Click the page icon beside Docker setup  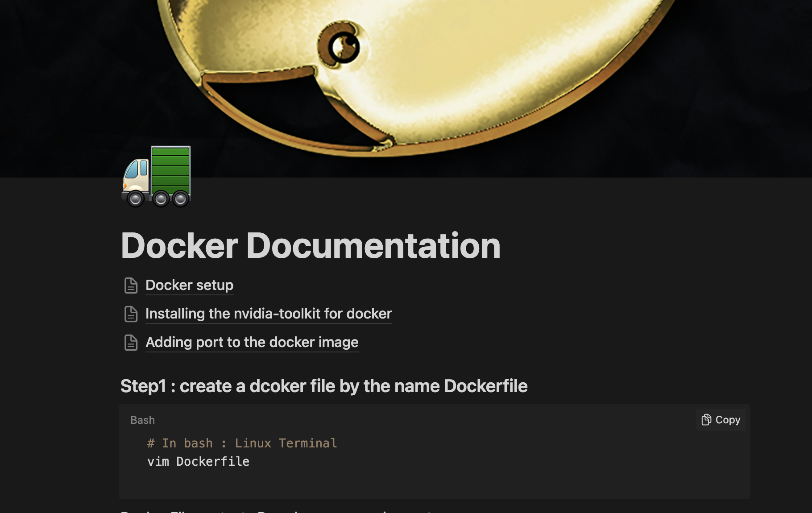point(131,285)
